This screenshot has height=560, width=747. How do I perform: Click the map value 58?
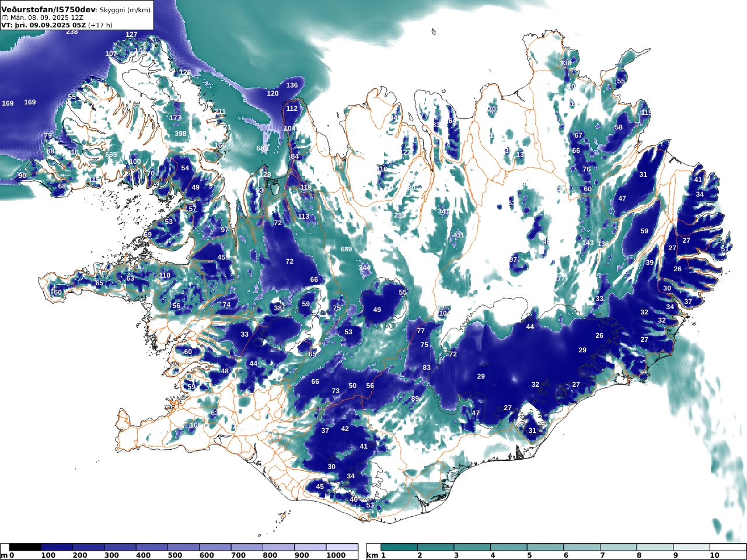click(x=619, y=127)
